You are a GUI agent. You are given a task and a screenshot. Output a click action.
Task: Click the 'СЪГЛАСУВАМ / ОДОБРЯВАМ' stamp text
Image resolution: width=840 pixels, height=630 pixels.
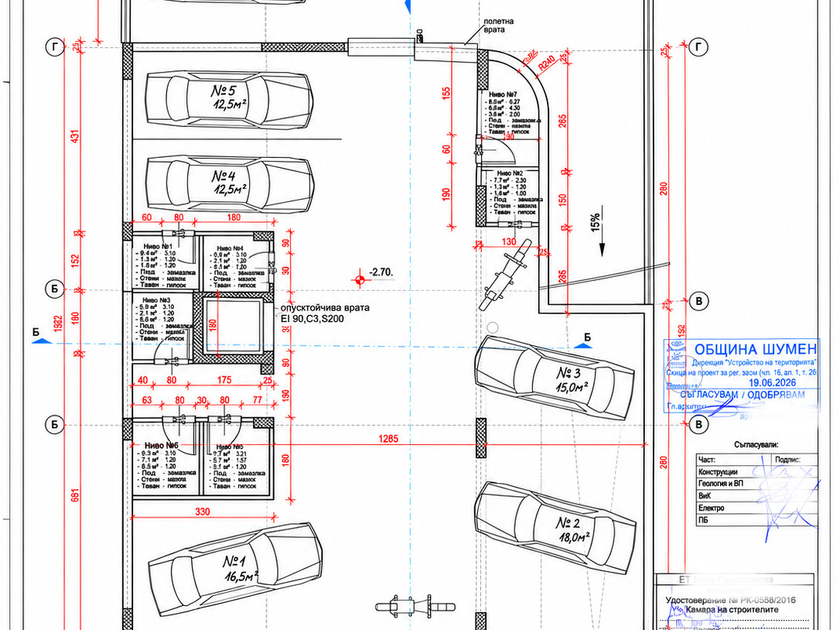[743, 395]
